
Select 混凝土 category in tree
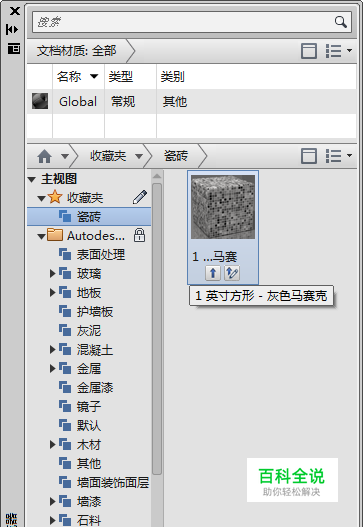(x=86, y=350)
